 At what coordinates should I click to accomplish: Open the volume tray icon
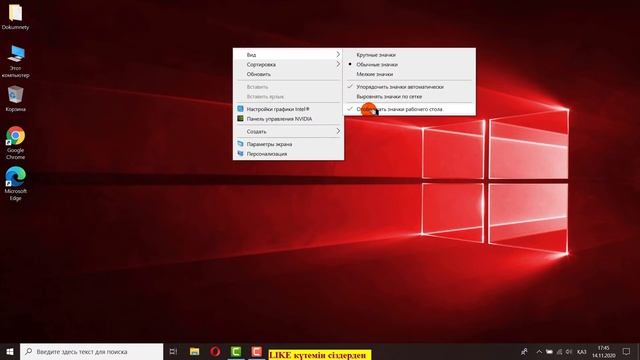tap(569, 352)
